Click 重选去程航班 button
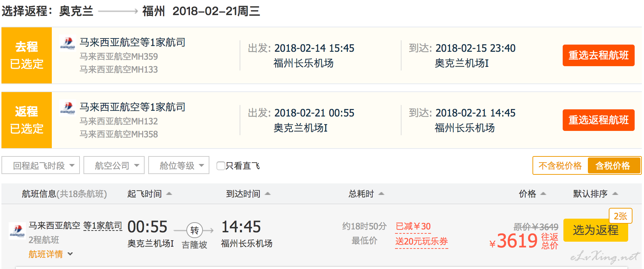Screen dimensions: 644x269 click(x=599, y=55)
